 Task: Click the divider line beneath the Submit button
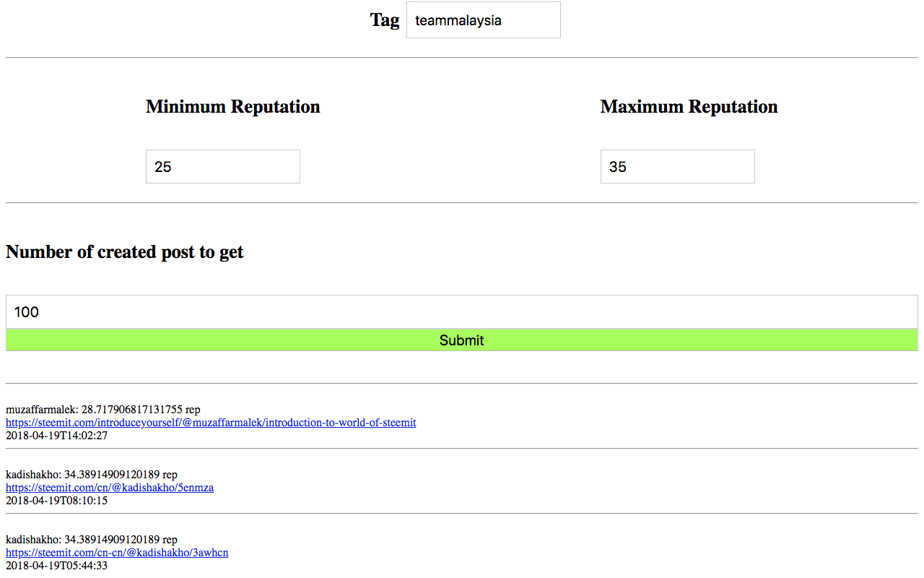[462, 383]
